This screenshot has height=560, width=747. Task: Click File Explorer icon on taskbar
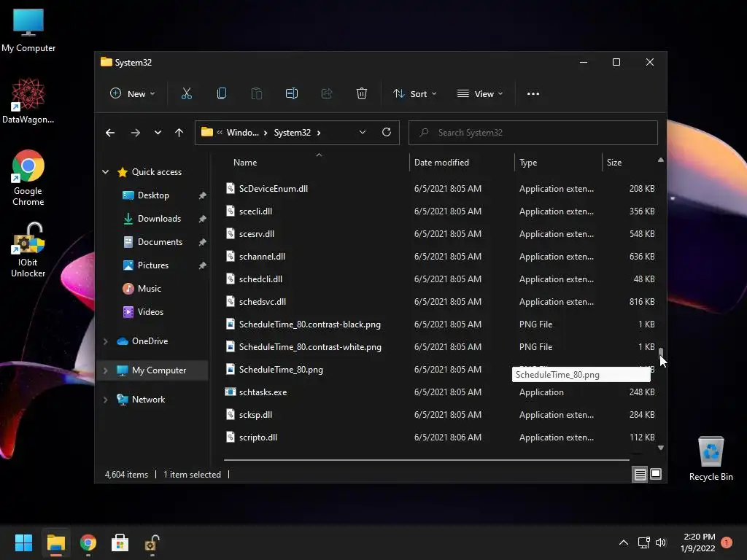(x=55, y=542)
